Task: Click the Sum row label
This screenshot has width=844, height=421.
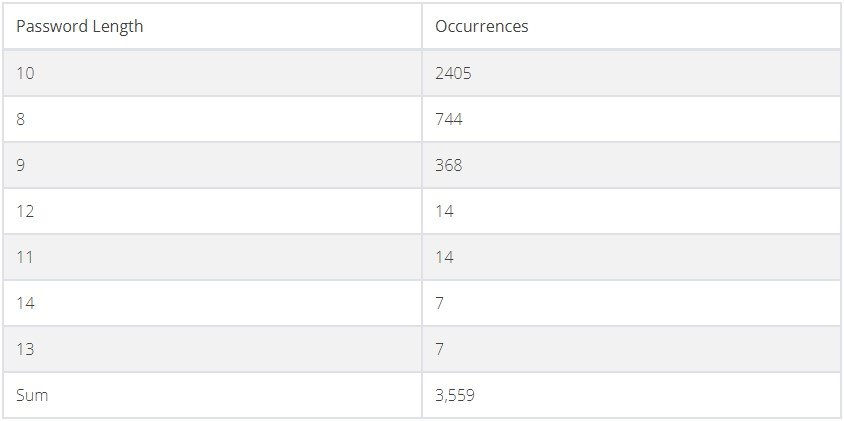Action: point(32,395)
